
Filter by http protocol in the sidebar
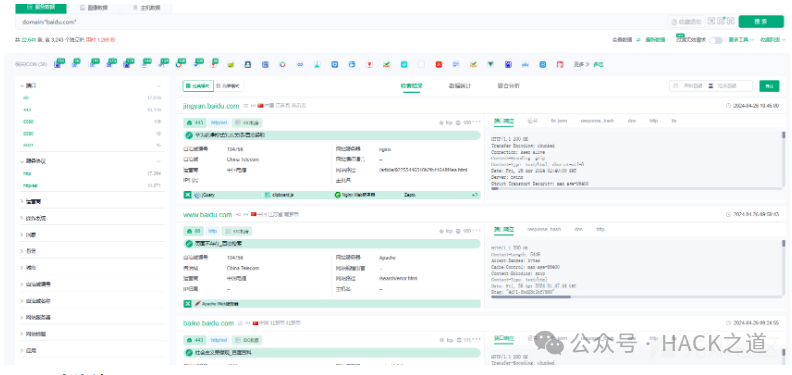click(x=27, y=173)
